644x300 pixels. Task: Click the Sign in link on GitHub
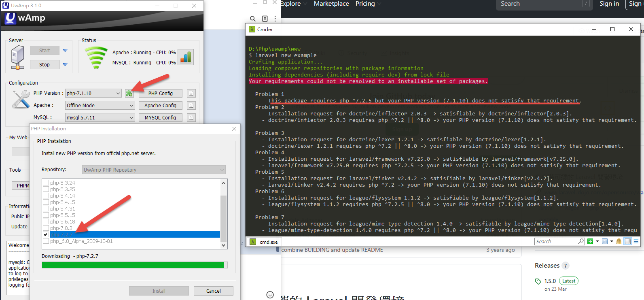(x=609, y=4)
